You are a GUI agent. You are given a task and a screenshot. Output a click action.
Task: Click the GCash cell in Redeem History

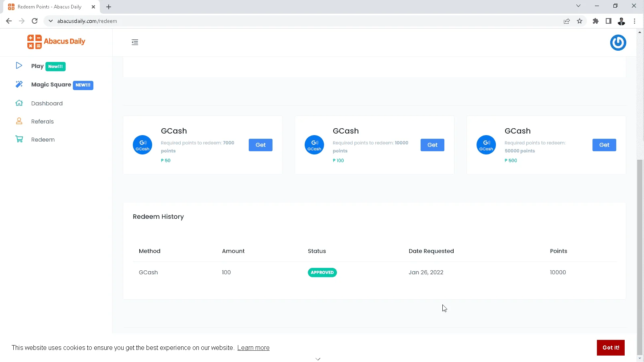tap(149, 272)
